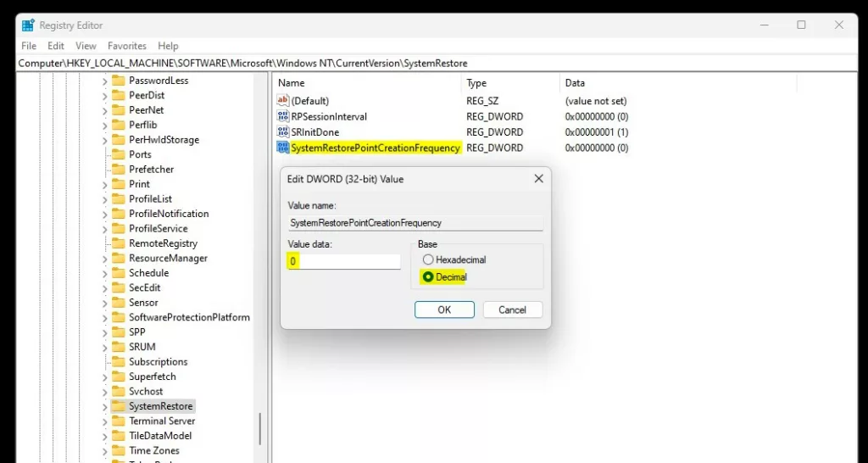The image size is (868, 463).
Task: Confirm the DWORD edit with OK
Action: 444,310
